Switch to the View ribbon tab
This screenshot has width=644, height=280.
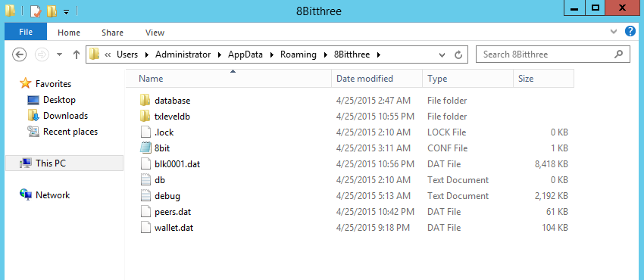tap(155, 33)
